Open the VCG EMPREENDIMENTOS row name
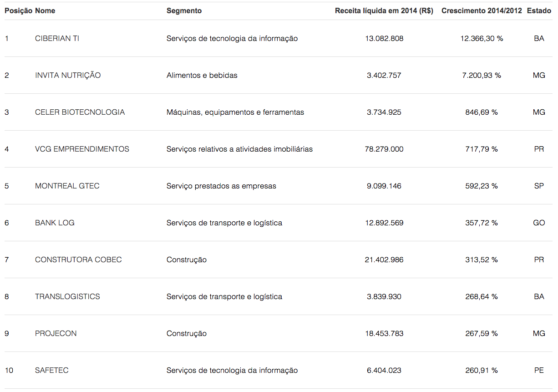The image size is (558, 392). pos(82,149)
